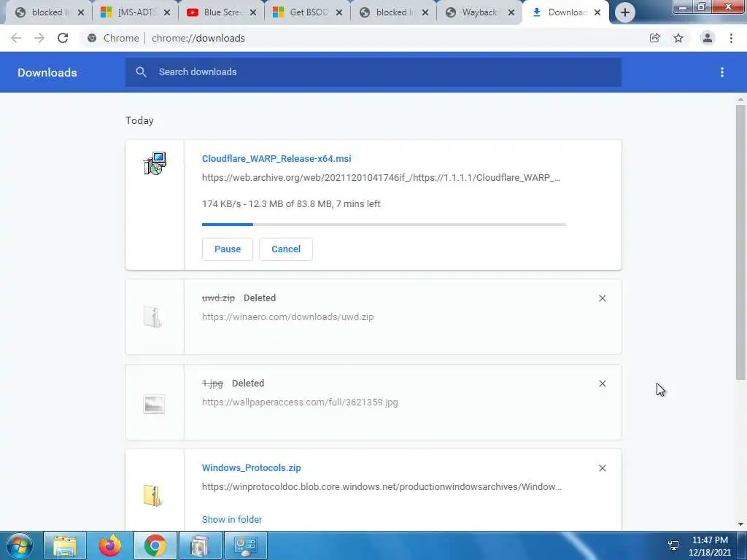Click the Downloads page title
The height and width of the screenshot is (560, 747).
47,72
